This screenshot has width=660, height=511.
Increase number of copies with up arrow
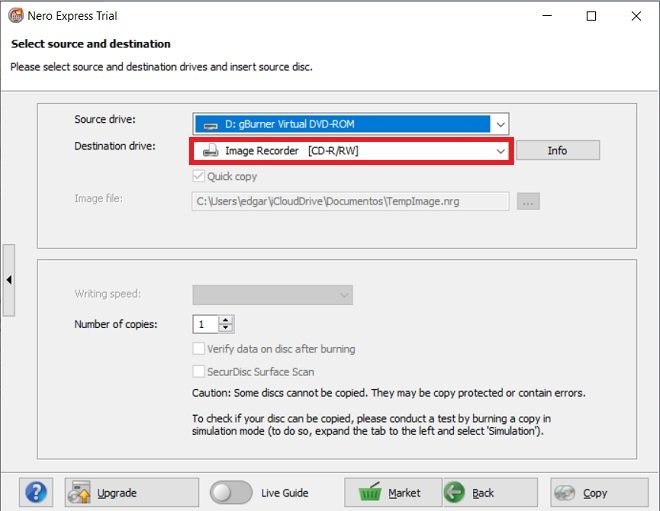[x=226, y=320]
